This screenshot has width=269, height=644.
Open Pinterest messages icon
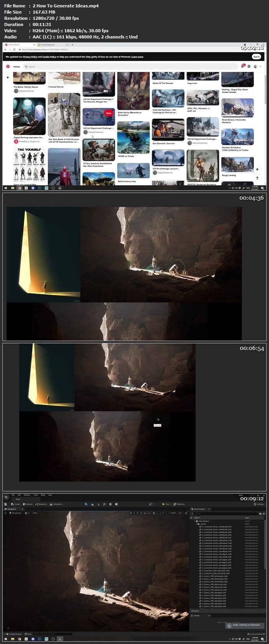pyautogui.click(x=249, y=66)
